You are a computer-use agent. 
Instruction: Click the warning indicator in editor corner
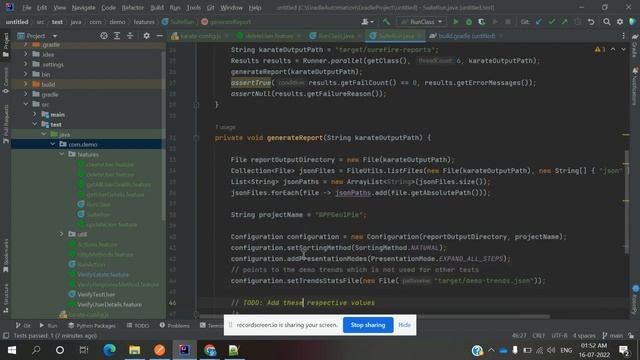(x=600, y=49)
